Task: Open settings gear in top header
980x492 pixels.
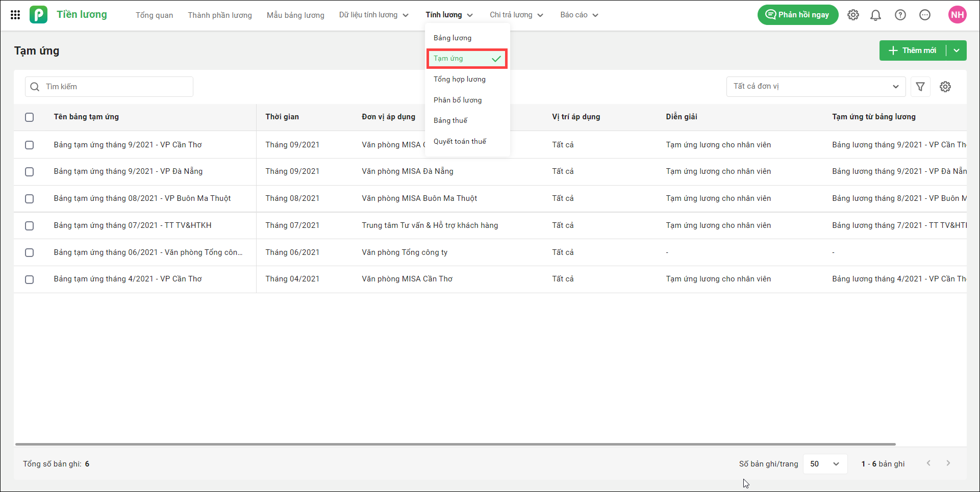Action: pyautogui.click(x=853, y=15)
